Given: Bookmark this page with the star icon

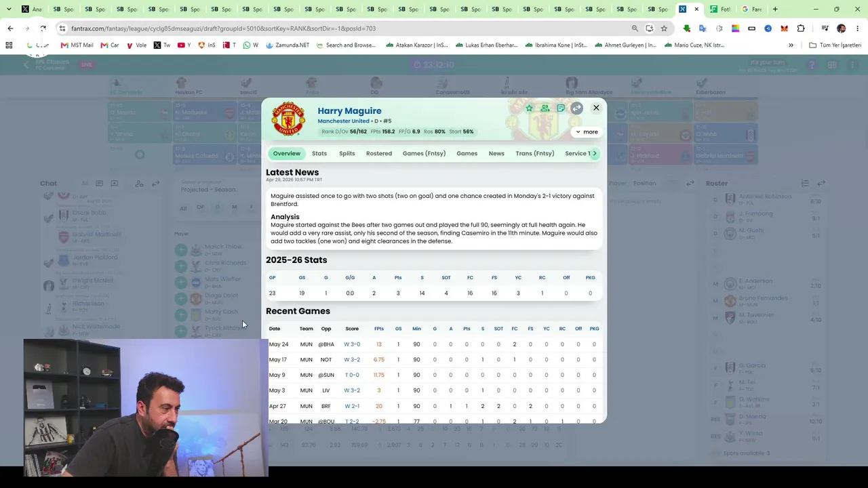Looking at the screenshot, I should 664,28.
